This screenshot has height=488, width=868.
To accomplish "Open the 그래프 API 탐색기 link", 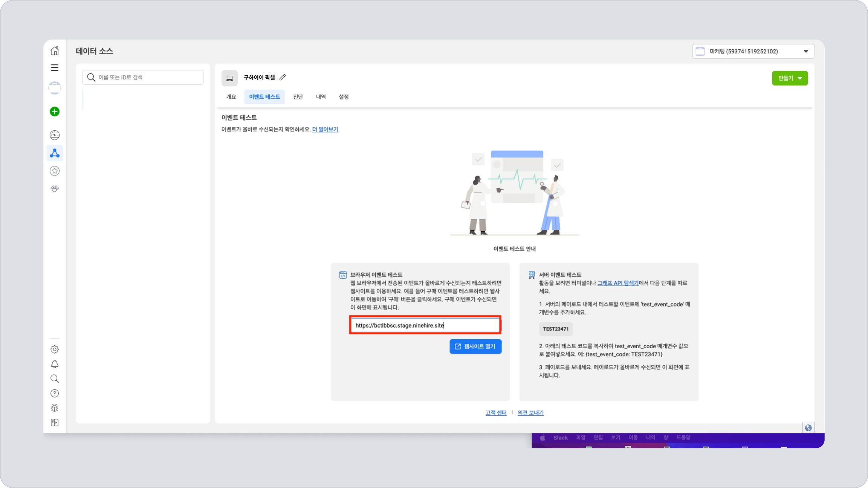I will click(617, 283).
